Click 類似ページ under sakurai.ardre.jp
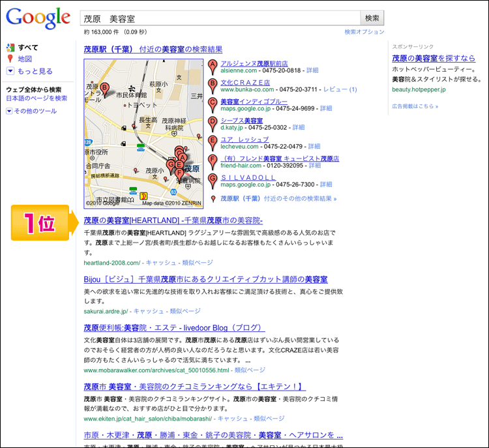489x448 pixels. tap(185, 311)
